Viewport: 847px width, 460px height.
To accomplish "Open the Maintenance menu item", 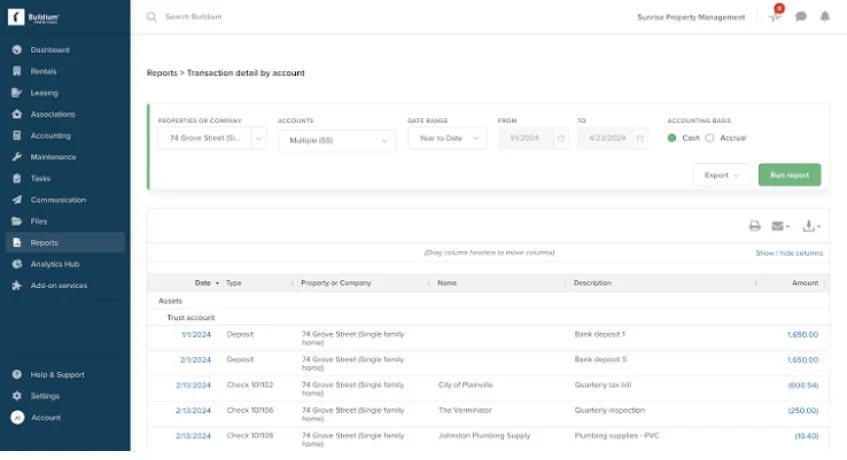I will tap(53, 157).
